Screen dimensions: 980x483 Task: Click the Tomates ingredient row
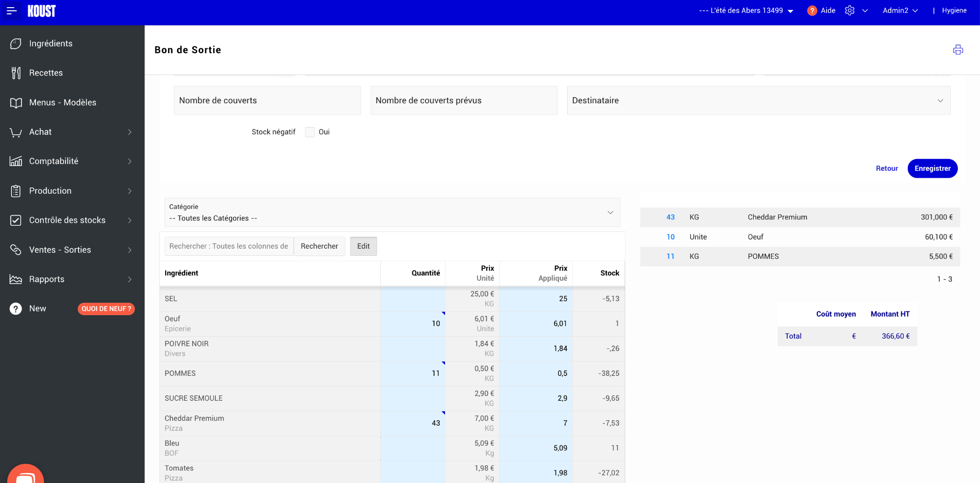392,472
